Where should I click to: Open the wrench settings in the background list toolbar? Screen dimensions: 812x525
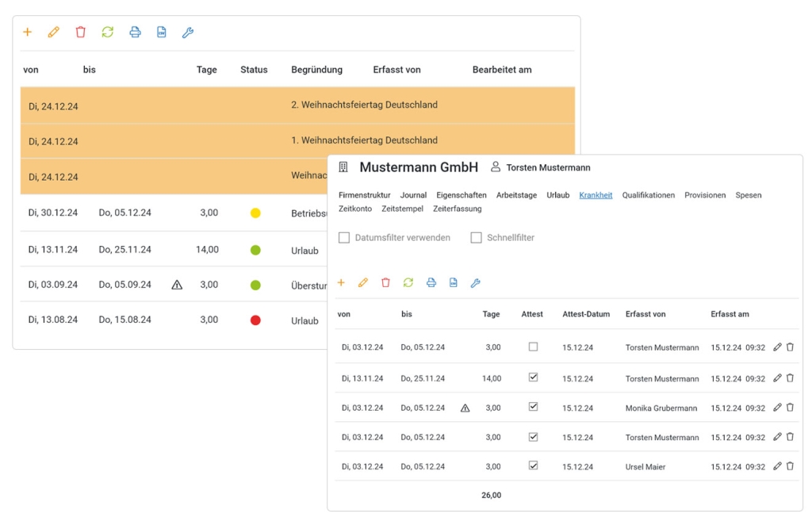pos(188,32)
